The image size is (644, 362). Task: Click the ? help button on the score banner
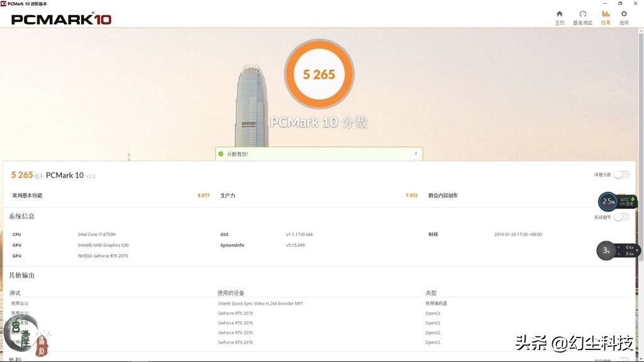point(415,153)
